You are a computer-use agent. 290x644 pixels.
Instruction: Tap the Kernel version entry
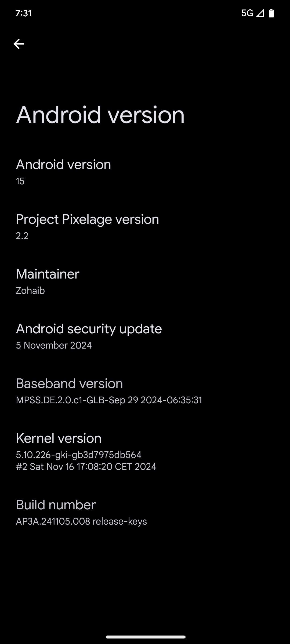pos(145,452)
